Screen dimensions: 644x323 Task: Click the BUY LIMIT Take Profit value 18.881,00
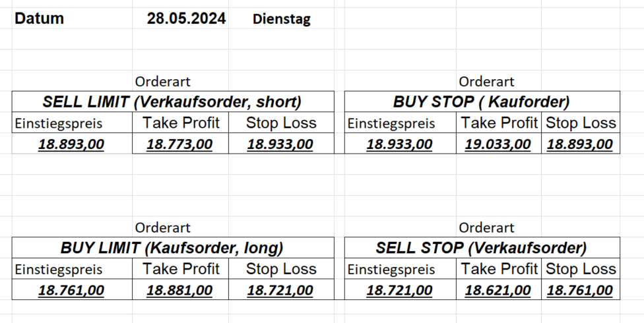tap(179, 290)
